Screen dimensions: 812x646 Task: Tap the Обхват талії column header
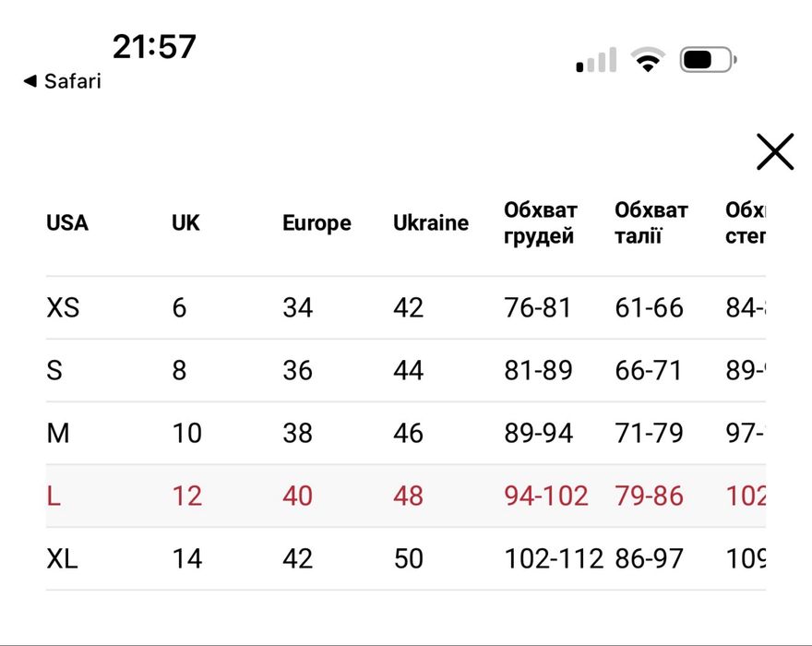tap(651, 223)
